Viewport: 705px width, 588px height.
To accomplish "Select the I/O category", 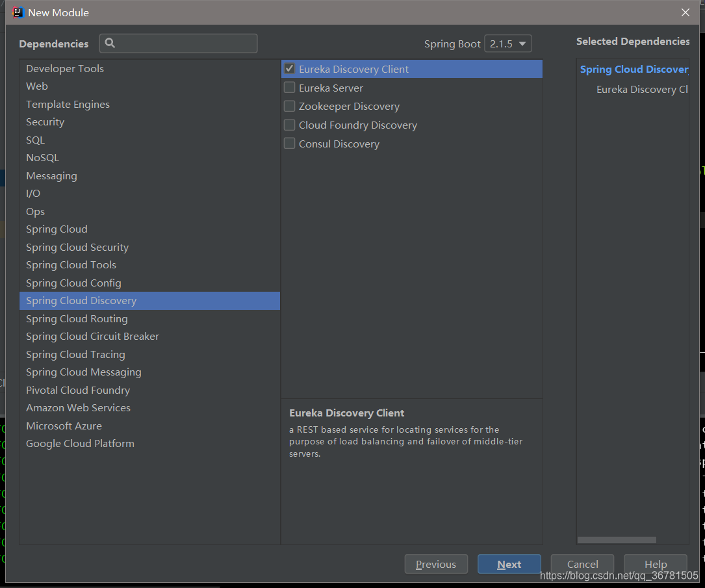I will (x=149, y=194).
